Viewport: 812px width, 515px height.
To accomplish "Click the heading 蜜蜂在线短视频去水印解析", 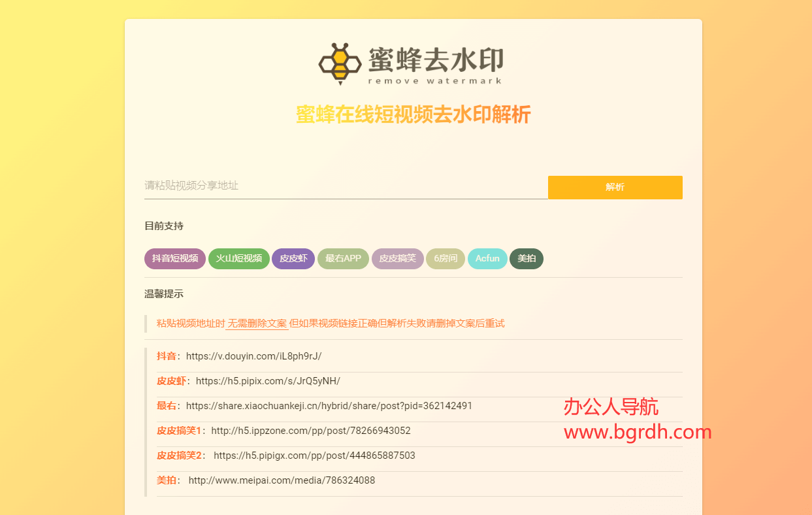I will (413, 114).
